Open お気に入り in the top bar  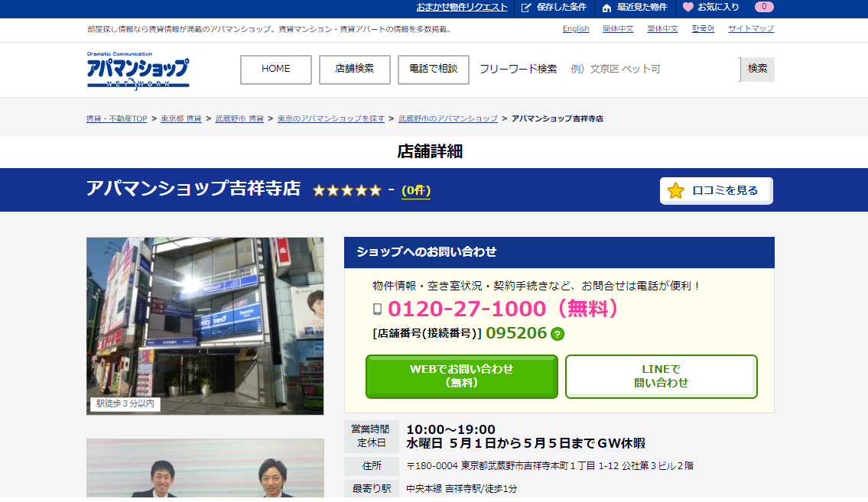718,7
